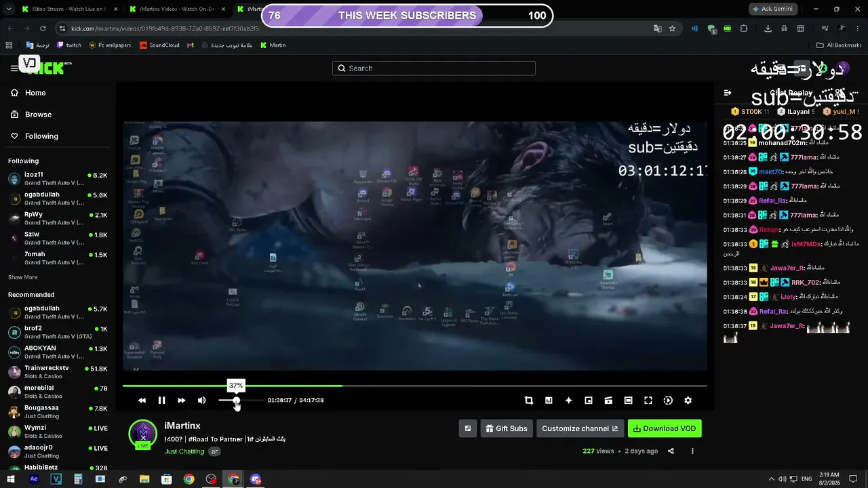Rewind the VOD with the backward button
The image size is (868, 488).
tap(142, 401)
